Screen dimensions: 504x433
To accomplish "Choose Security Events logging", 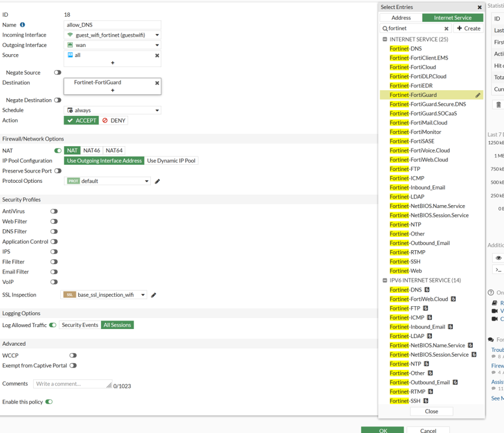I will pos(80,325).
